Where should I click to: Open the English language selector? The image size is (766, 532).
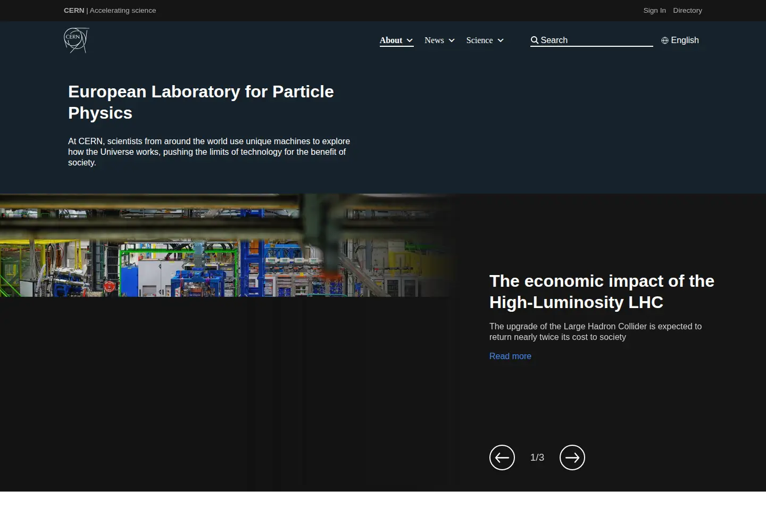[680, 40]
